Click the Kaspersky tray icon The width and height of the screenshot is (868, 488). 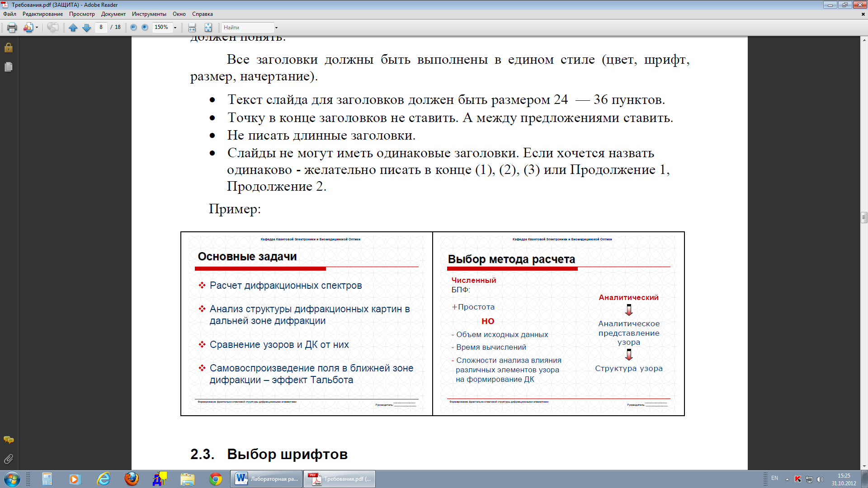pos(798,479)
